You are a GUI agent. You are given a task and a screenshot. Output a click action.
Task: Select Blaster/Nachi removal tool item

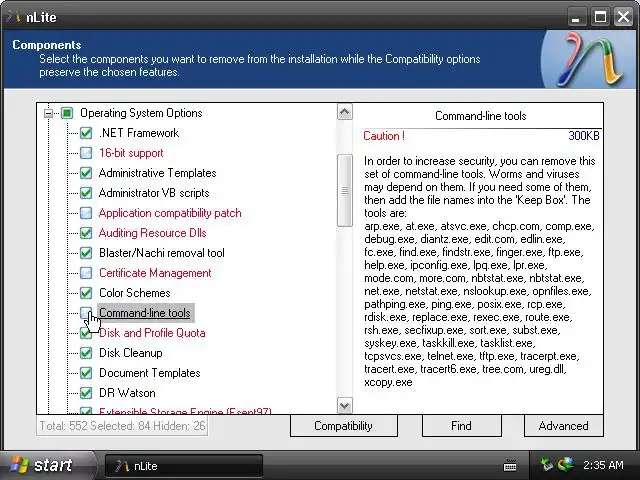point(162,253)
